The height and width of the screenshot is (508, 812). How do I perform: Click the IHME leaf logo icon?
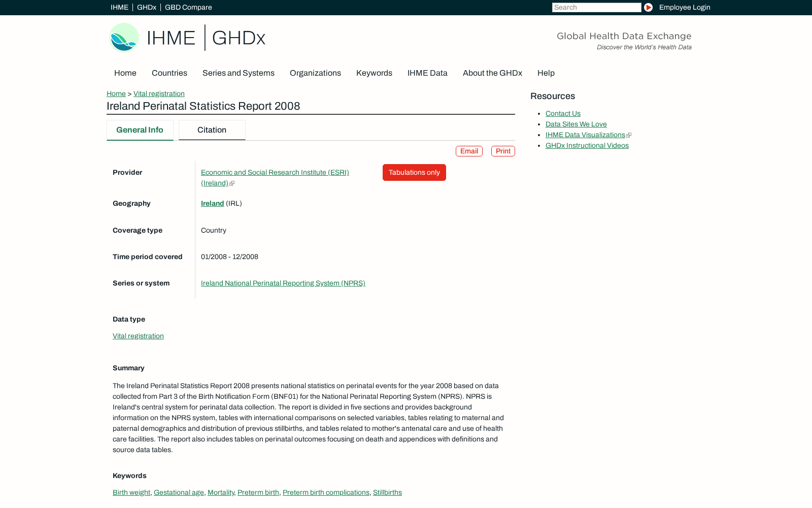[x=124, y=38]
